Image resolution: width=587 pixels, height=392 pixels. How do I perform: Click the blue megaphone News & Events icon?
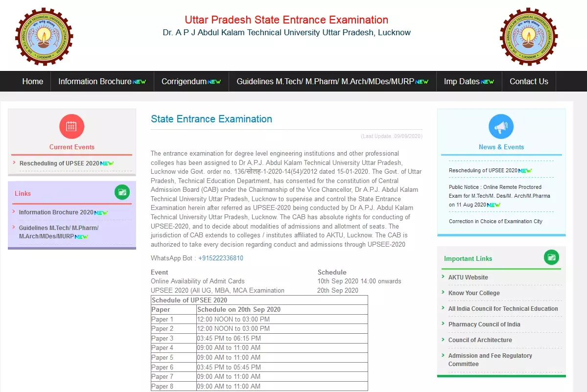[501, 127]
